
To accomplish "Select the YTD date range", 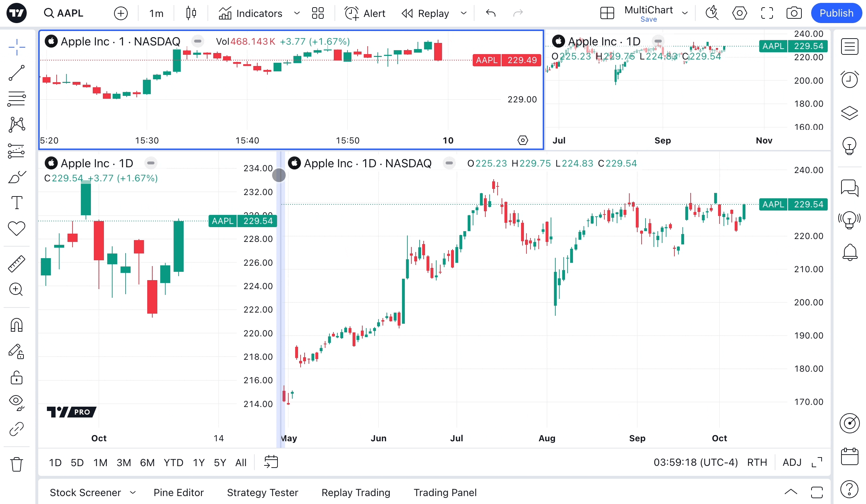I will tap(173, 463).
